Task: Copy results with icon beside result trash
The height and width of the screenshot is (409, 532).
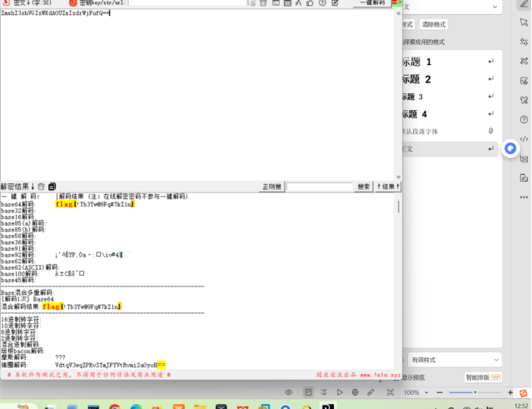Action: (x=52, y=187)
